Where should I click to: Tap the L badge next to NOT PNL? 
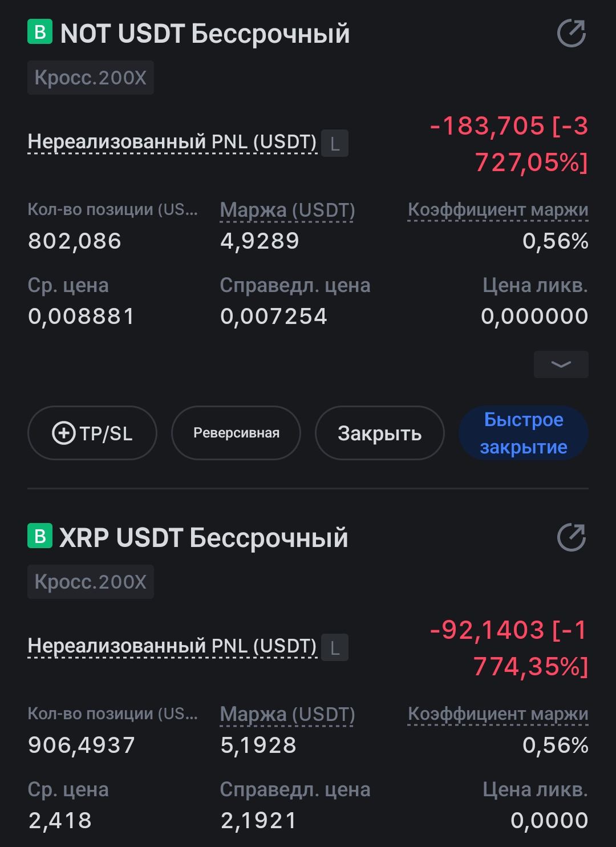335,143
